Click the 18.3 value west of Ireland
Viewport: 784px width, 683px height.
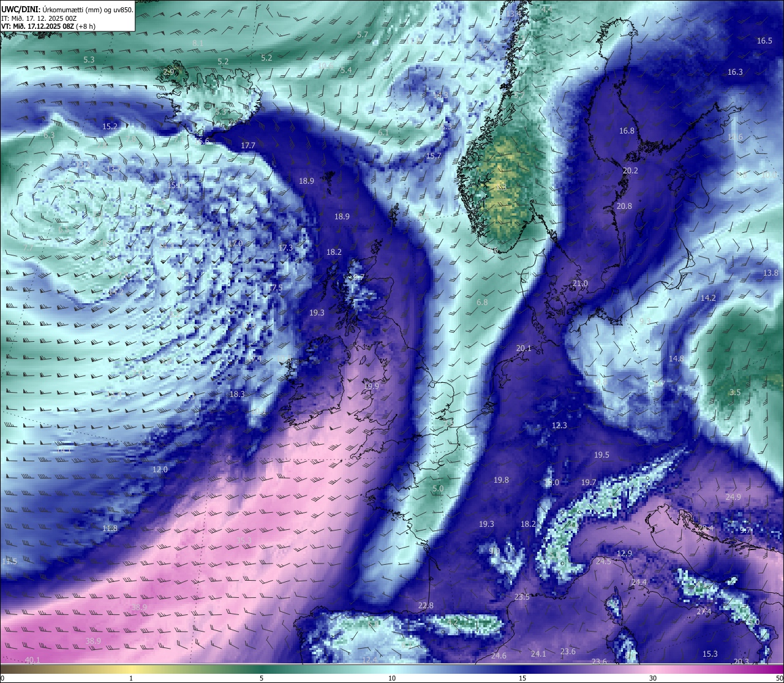click(237, 394)
